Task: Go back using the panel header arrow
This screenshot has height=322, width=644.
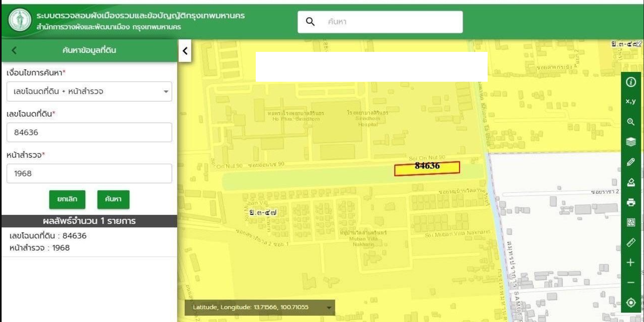Action: 14,51
